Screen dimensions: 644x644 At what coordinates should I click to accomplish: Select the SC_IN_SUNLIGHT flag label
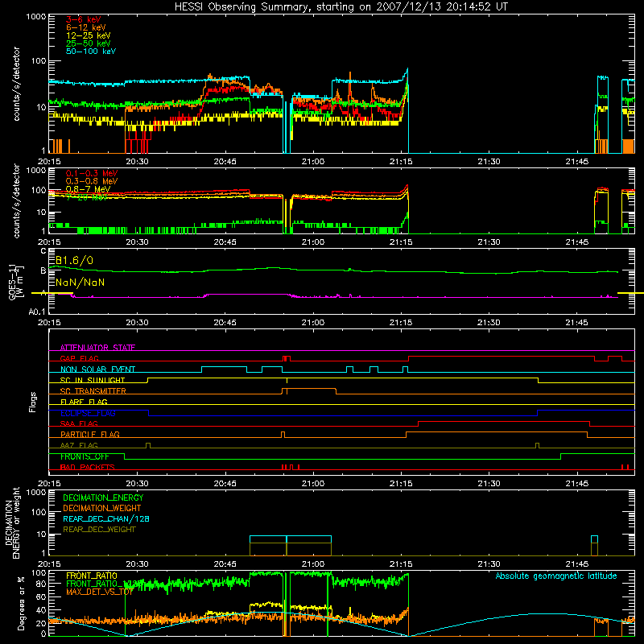tap(93, 380)
